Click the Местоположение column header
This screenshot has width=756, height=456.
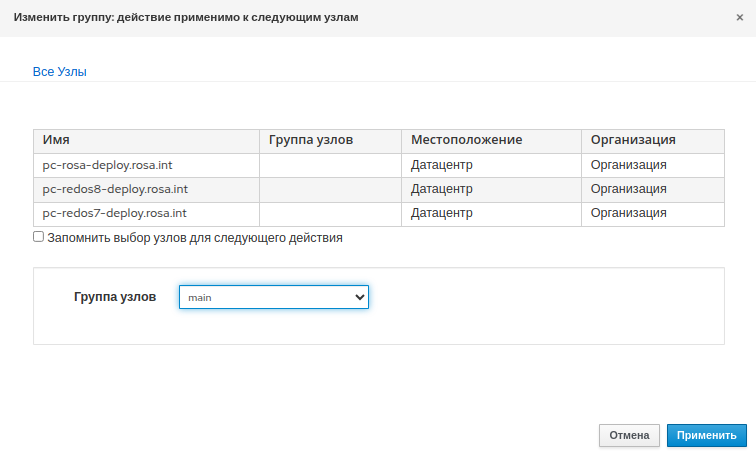[467, 140]
